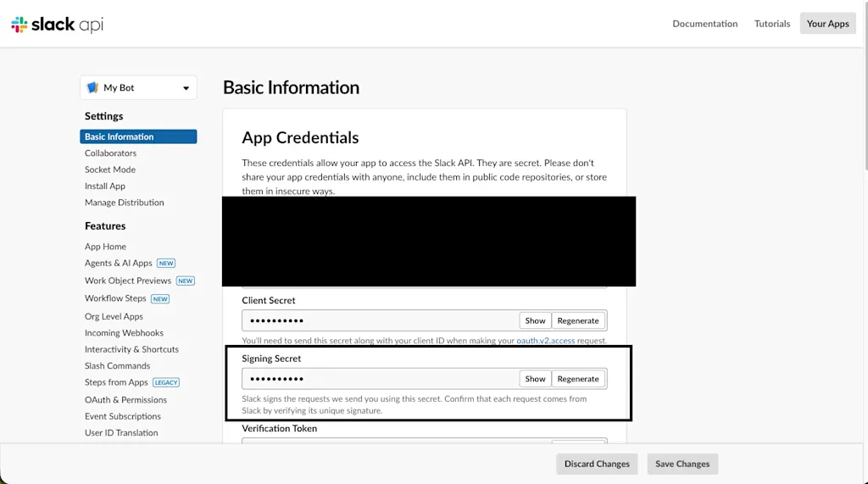Open OAuth & Permissions page
The image size is (868, 484).
click(125, 400)
